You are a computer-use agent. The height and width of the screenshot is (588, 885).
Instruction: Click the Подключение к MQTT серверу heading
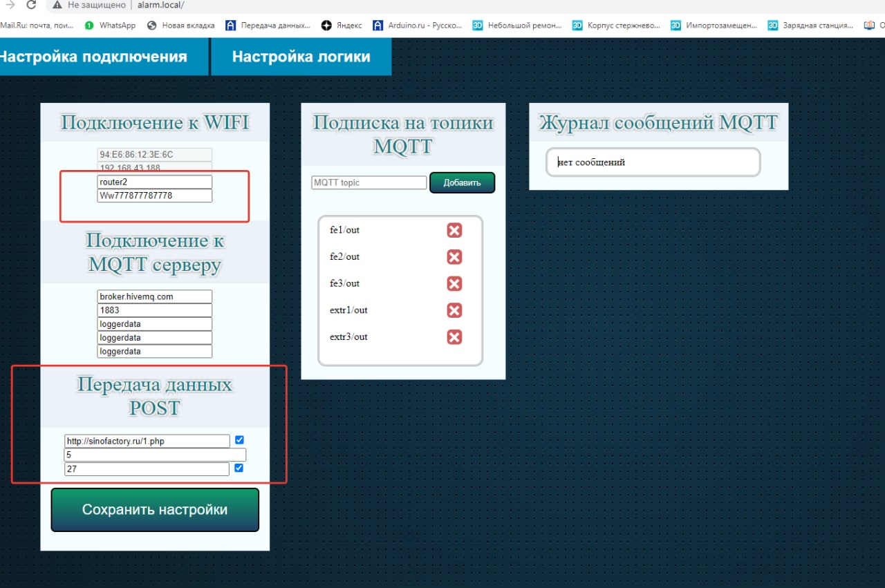pos(155,252)
